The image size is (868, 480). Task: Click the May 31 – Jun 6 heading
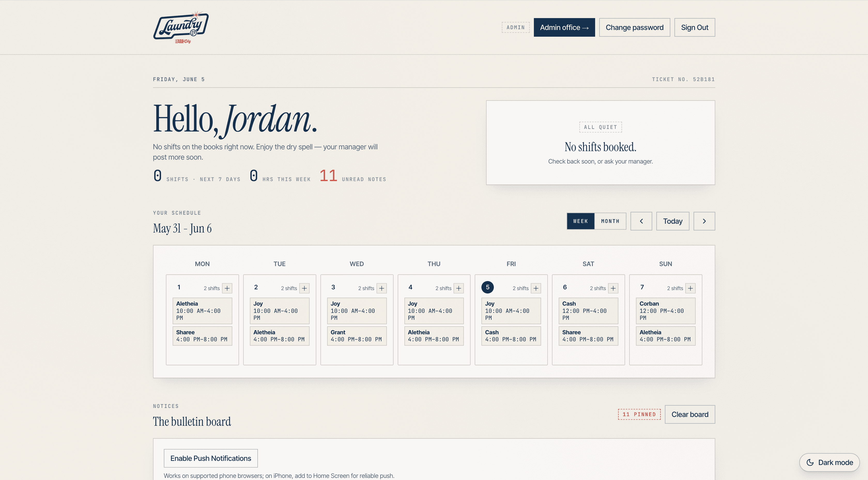[x=182, y=228]
